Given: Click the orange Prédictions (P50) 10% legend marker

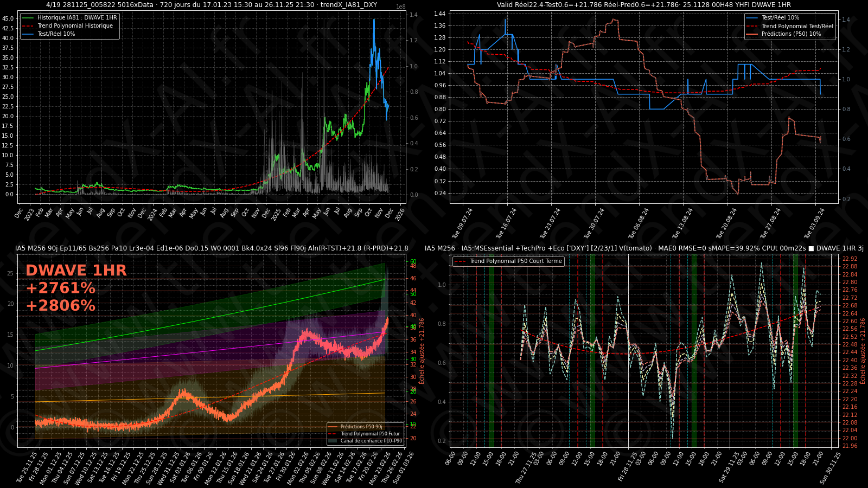Looking at the screenshot, I should 752,34.
